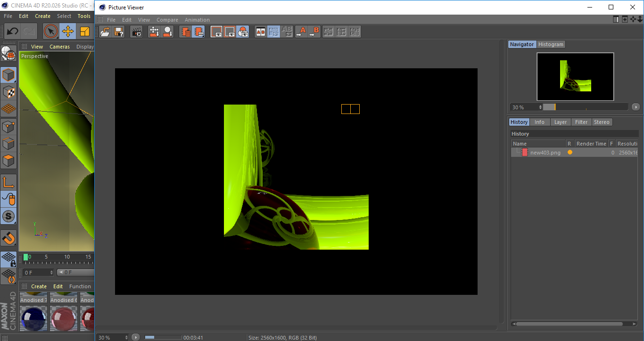Select the blue anodised material swatch

pos(33,318)
